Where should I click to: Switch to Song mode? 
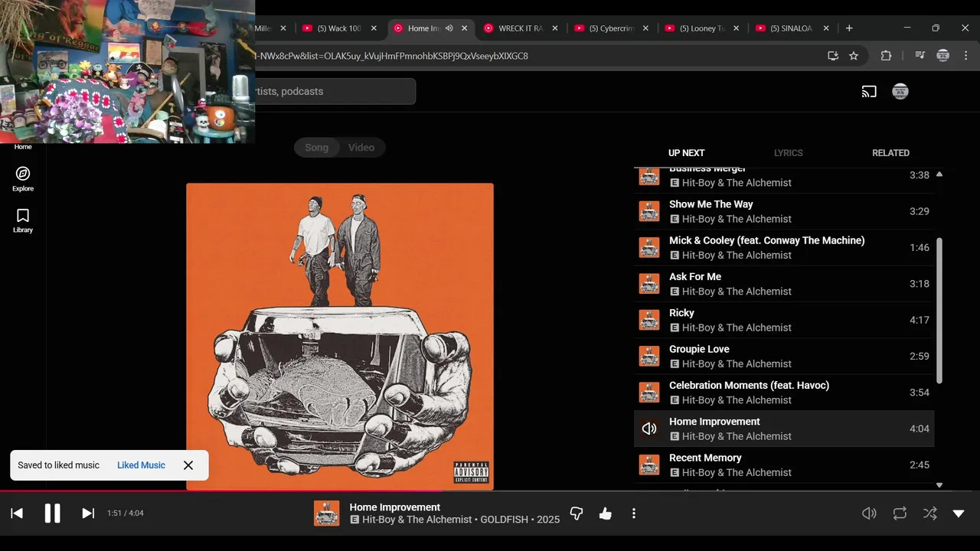316,148
